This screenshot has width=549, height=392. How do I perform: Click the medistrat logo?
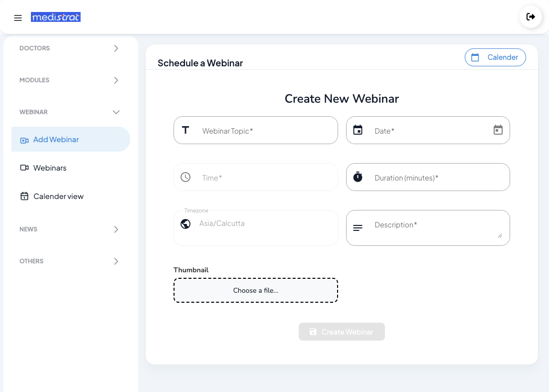56,17
